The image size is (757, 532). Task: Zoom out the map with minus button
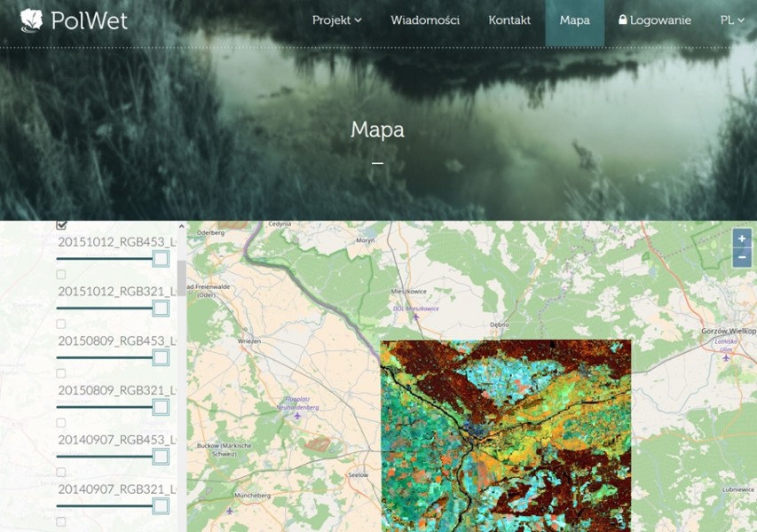coord(742,257)
